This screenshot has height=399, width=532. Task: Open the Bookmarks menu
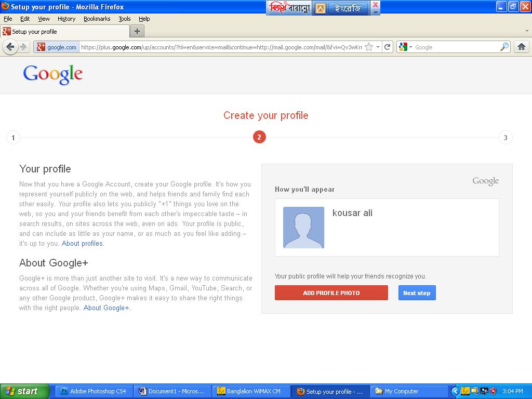[97, 19]
